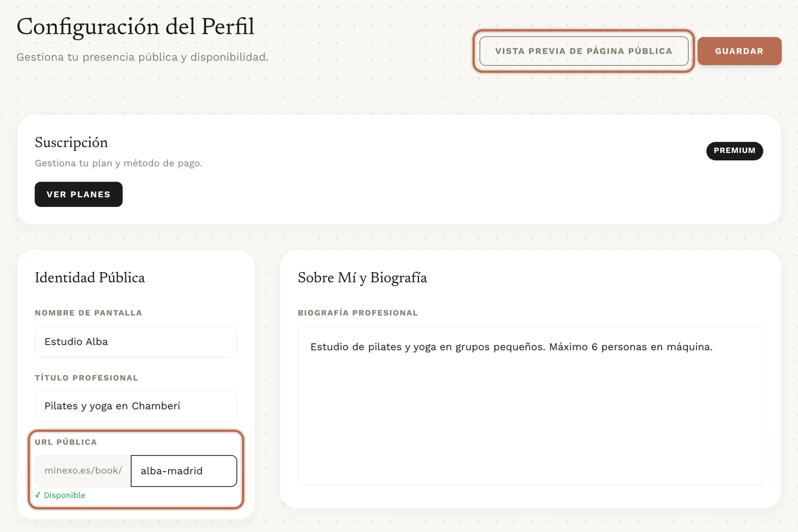The height and width of the screenshot is (532, 798).
Task: Click the green Disponible checkmark icon
Action: [38, 495]
